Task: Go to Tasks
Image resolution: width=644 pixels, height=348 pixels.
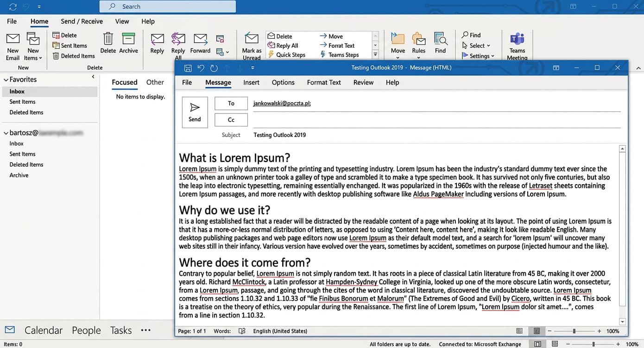Action: point(121,330)
